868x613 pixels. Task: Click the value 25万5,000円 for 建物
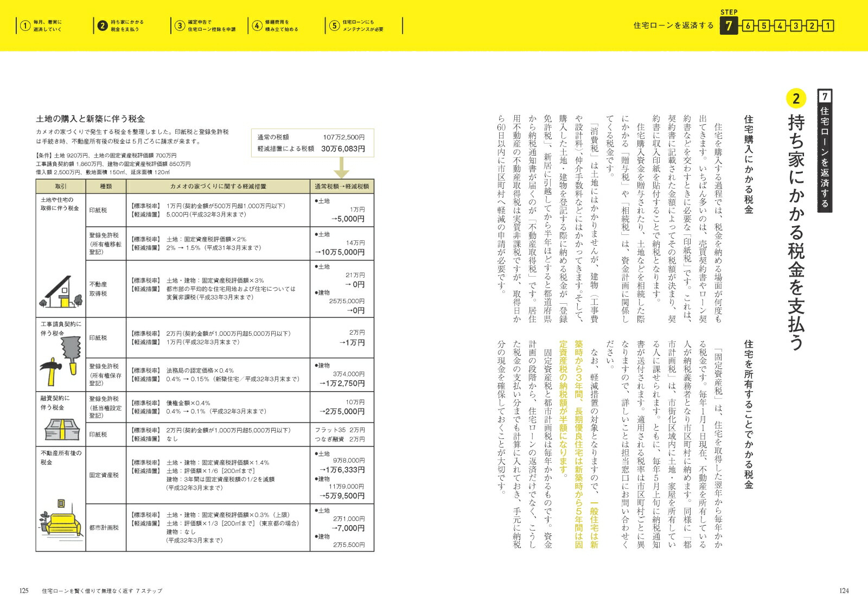coord(347,301)
